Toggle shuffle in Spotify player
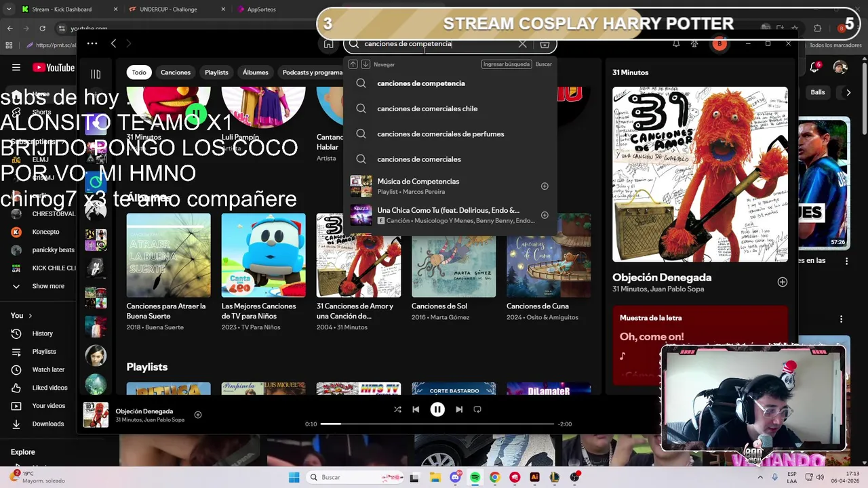This screenshot has width=868, height=488. 397,409
